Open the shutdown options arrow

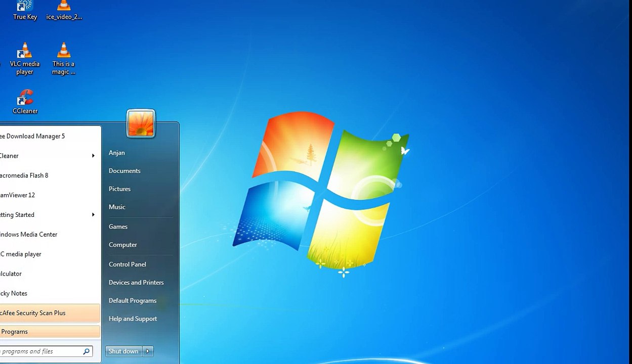point(148,351)
